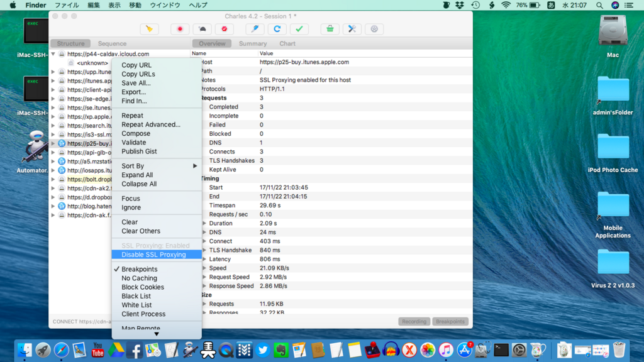Click the scroll-down arrow at context menu bottom
This screenshot has height=362, width=644.
[157, 334]
